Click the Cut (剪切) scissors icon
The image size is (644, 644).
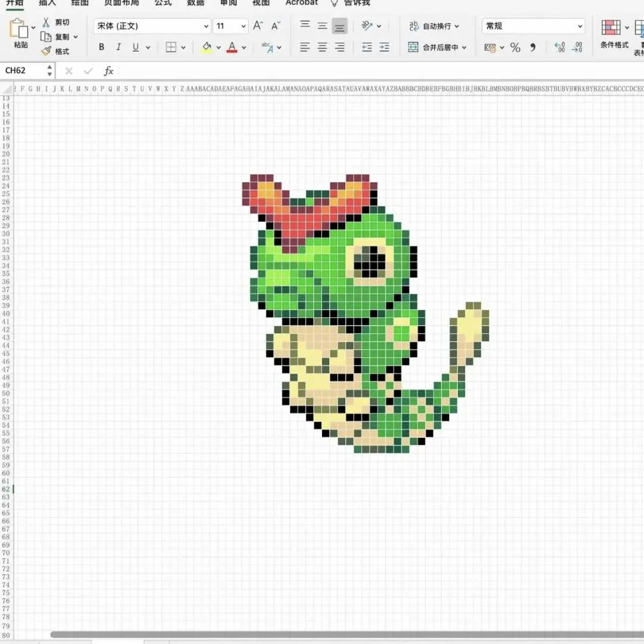pyautogui.click(x=46, y=22)
